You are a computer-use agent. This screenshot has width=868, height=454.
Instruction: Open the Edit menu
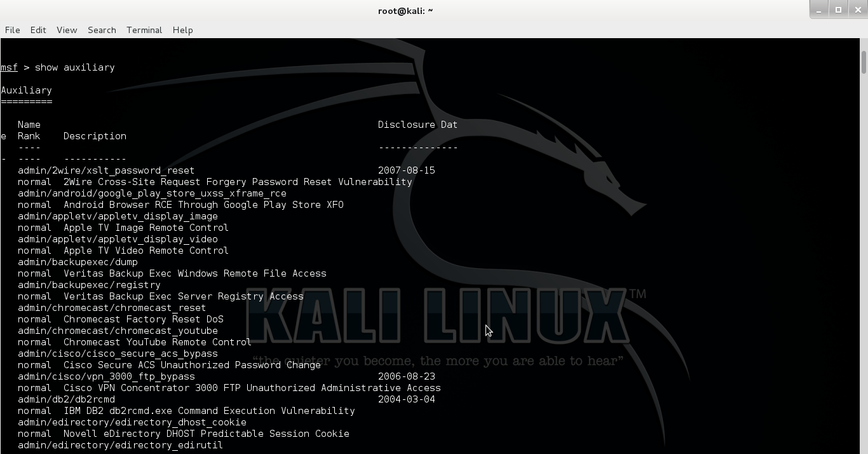38,30
